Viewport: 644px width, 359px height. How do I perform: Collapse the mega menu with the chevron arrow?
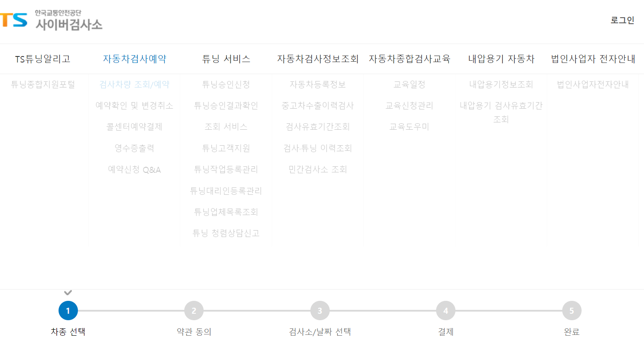[67, 292]
